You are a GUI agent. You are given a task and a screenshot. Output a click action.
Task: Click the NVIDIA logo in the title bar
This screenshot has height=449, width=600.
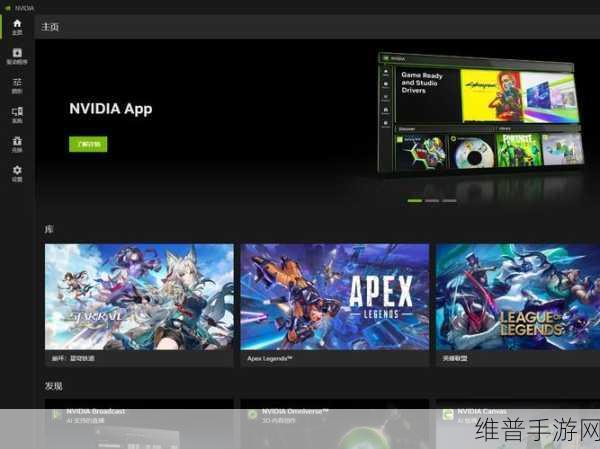point(7,8)
